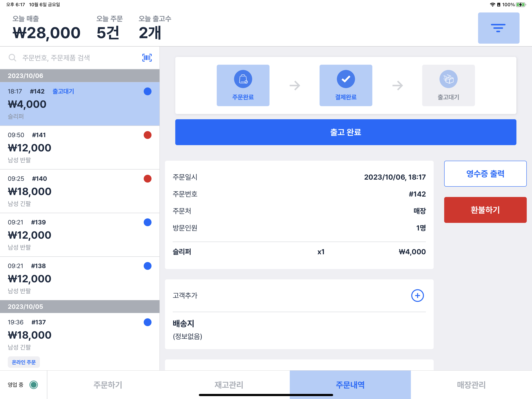532x399 pixels.
Task: Select the 출고대기 package step icon
Action: [x=448, y=79]
